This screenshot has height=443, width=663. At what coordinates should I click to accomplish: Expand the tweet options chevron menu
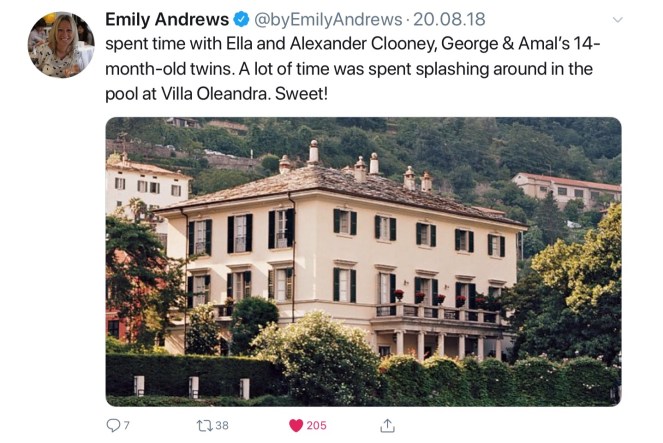coord(617,20)
